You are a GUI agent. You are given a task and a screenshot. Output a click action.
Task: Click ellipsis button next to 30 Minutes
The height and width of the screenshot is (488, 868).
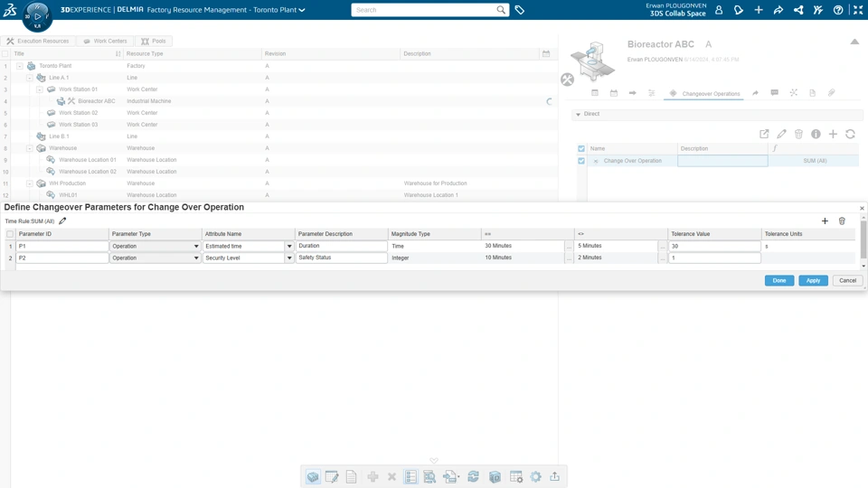[x=569, y=246]
